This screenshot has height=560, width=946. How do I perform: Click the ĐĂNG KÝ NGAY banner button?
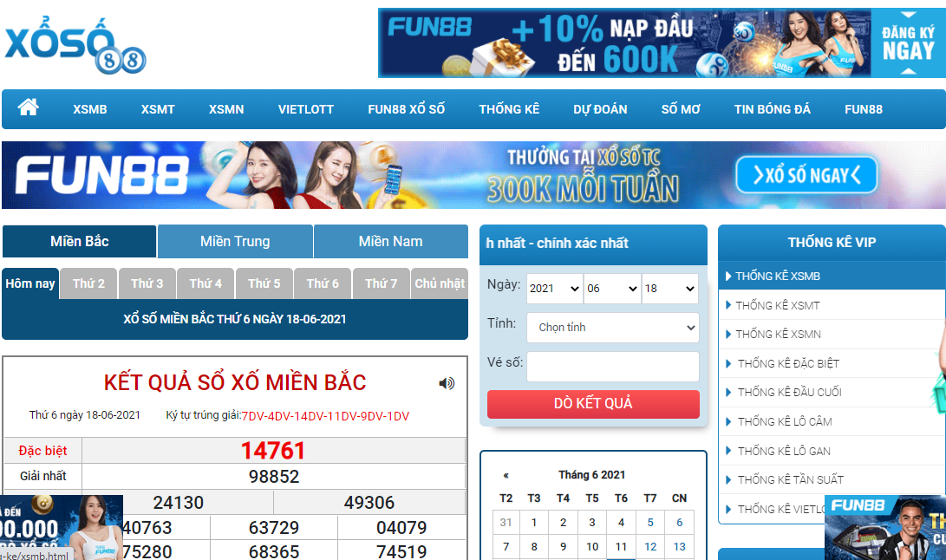coord(908,43)
